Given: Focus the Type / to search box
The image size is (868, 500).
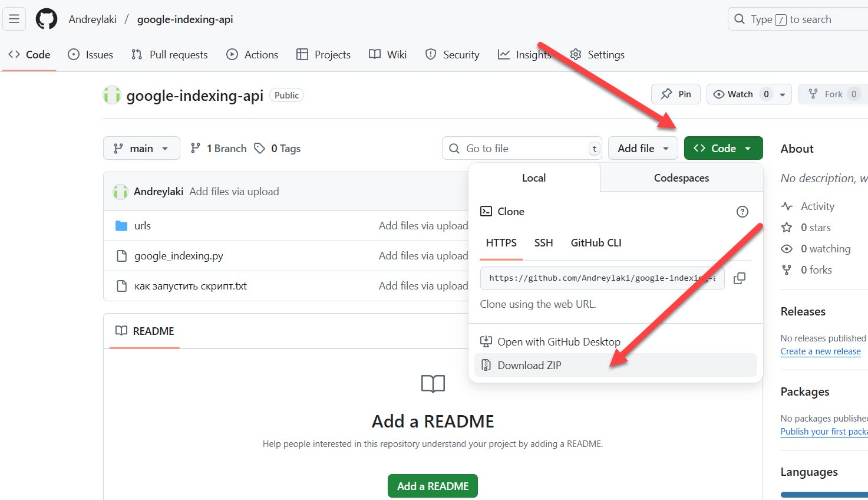Looking at the screenshot, I should click(x=798, y=19).
